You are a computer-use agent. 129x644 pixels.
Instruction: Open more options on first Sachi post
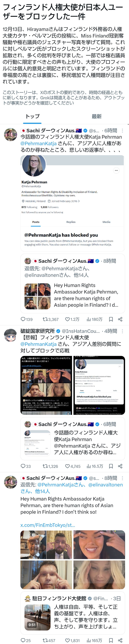[x=122, y=130]
